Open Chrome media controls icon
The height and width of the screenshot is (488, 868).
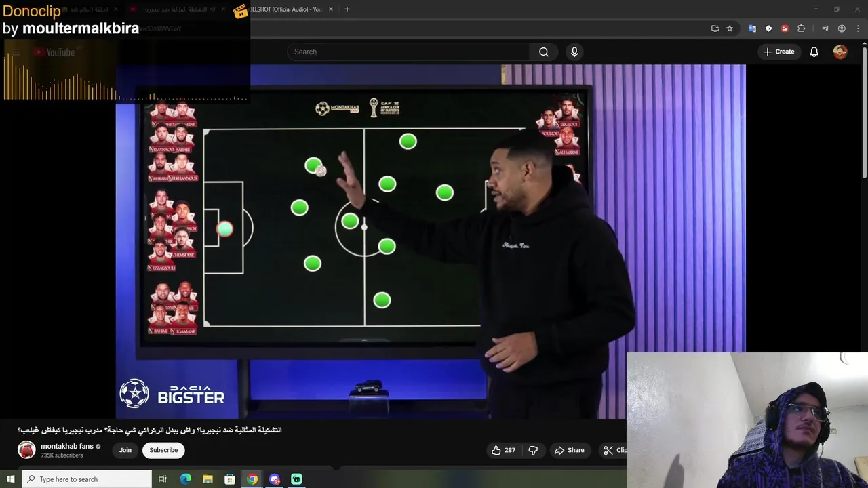pos(825,28)
